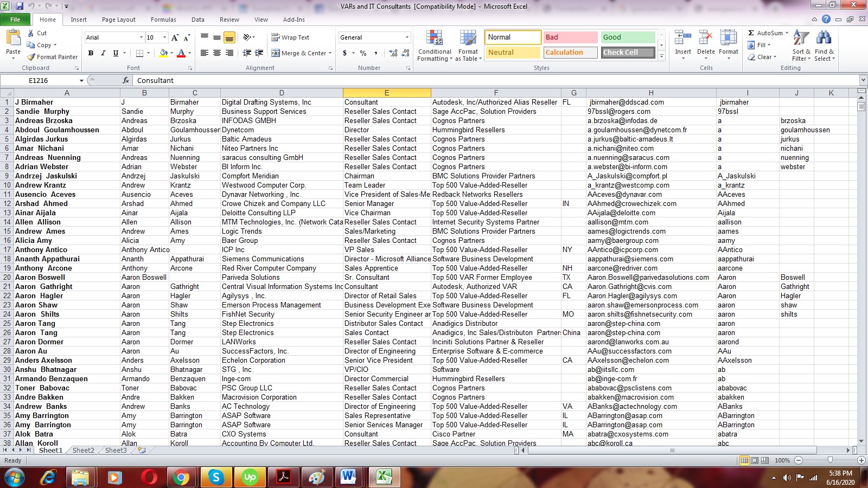Click the Delete cells icon
This screenshot has height=488, width=868.
[706, 38]
